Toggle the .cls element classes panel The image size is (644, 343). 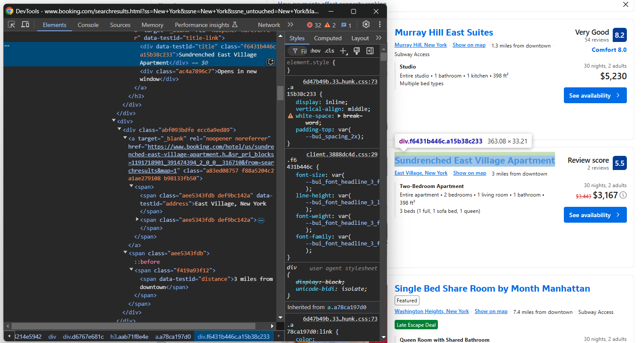329,51
